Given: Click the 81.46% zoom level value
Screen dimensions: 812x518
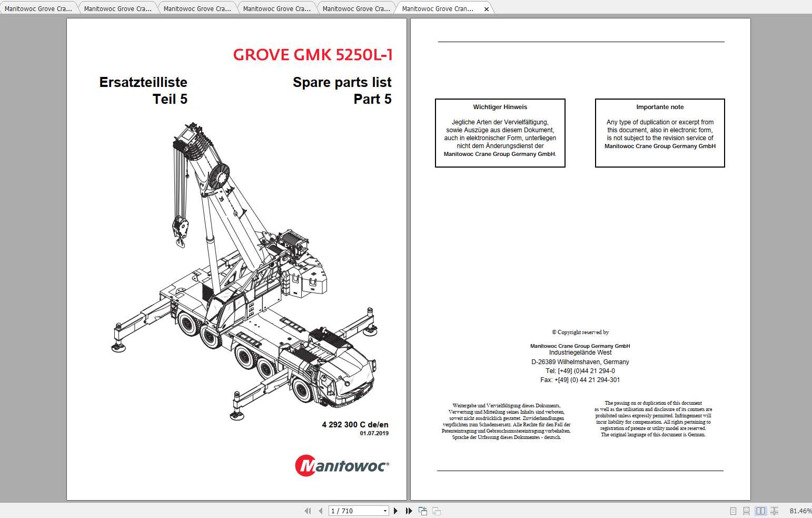Looking at the screenshot, I should (800, 511).
